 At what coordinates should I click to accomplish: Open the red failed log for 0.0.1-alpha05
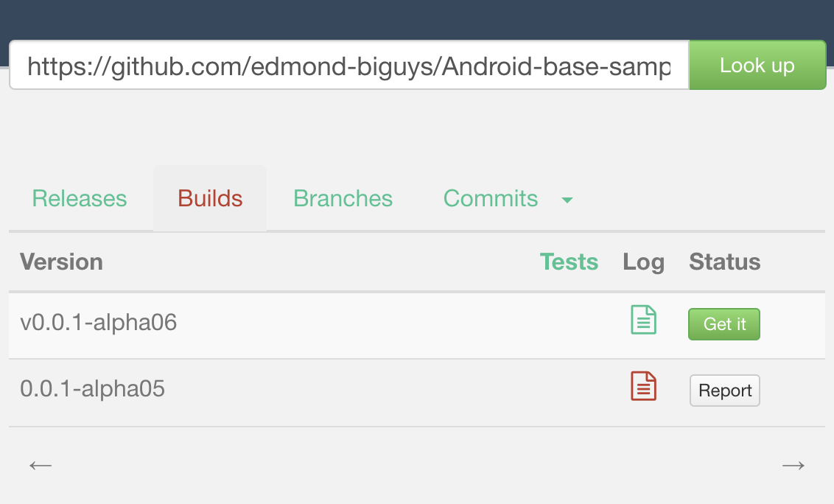pos(644,386)
